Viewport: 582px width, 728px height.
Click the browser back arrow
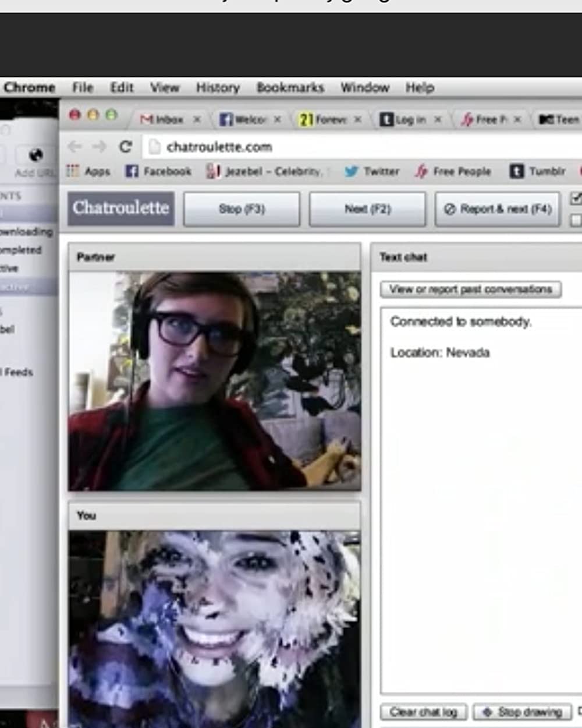[74, 147]
